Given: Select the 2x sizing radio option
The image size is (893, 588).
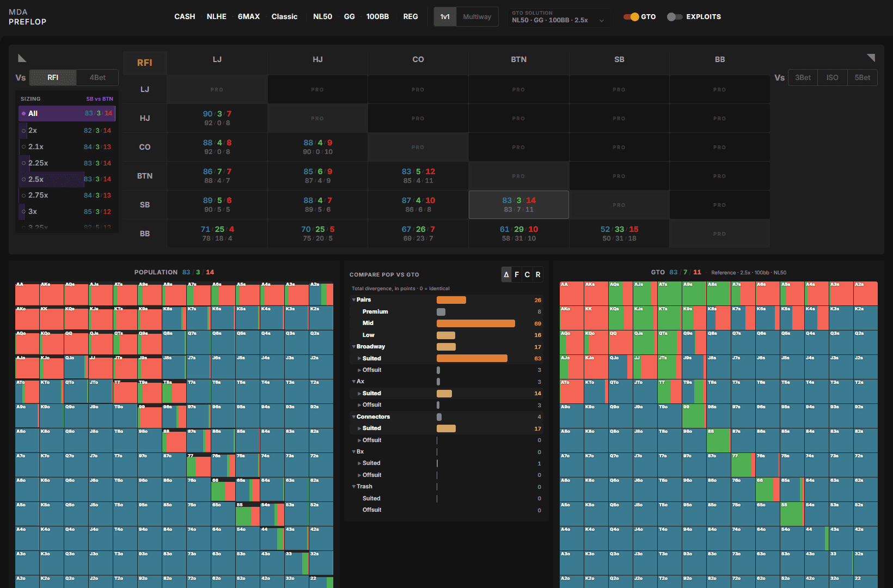Looking at the screenshot, I should tap(67, 131).
